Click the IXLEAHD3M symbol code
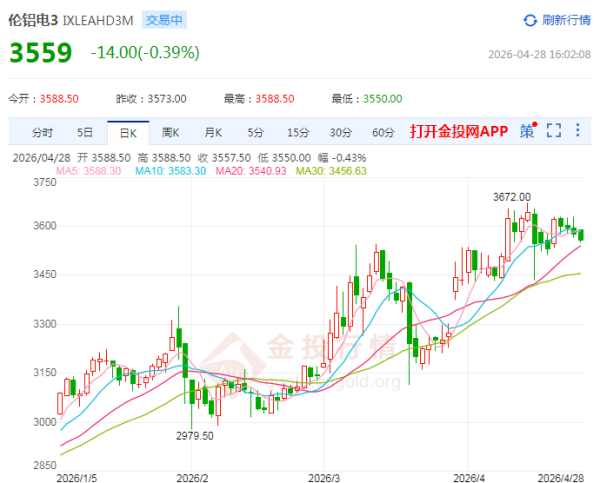600x483 pixels. (x=98, y=20)
